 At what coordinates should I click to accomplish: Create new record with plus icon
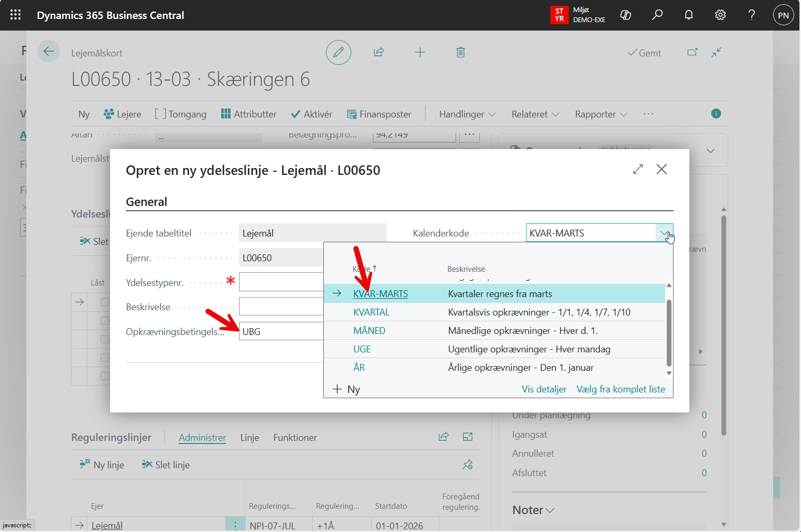click(420, 52)
